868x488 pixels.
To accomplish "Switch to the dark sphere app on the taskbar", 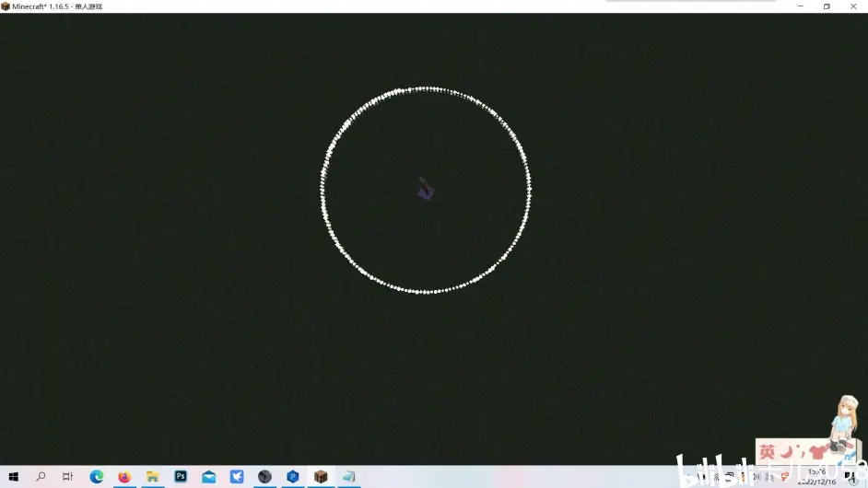I will click(x=264, y=476).
